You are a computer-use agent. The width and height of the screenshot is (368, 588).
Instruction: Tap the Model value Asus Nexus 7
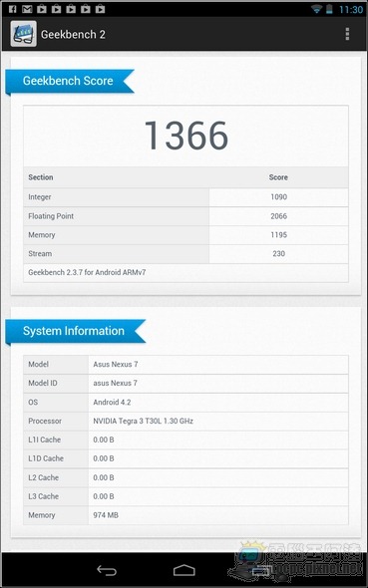point(116,364)
